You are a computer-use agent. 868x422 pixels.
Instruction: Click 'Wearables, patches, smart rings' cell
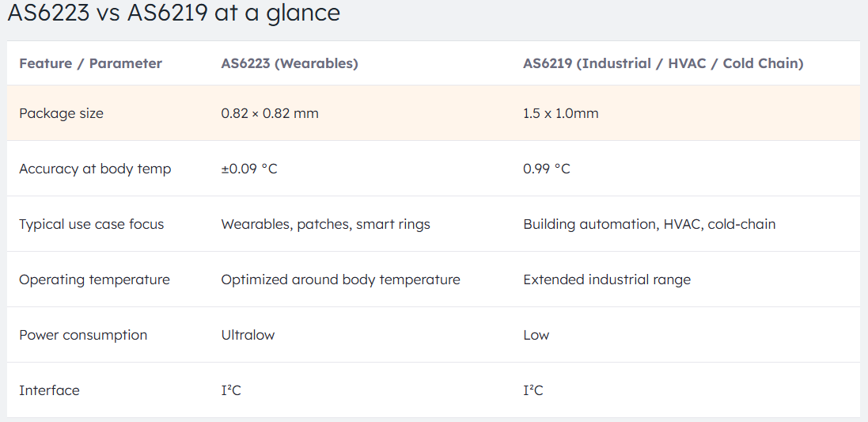coord(325,224)
